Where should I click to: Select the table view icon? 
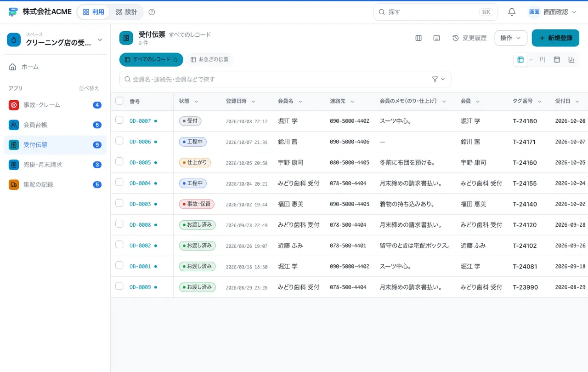click(x=520, y=59)
